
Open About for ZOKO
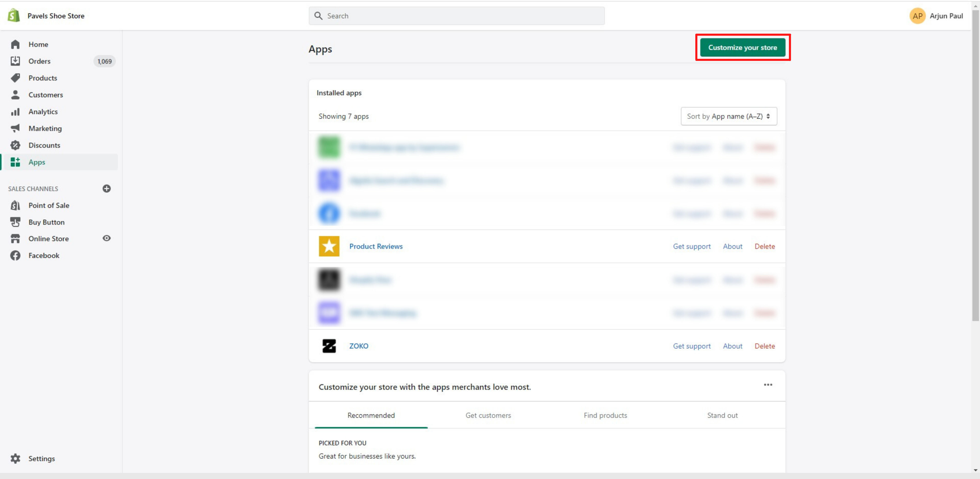(x=732, y=346)
